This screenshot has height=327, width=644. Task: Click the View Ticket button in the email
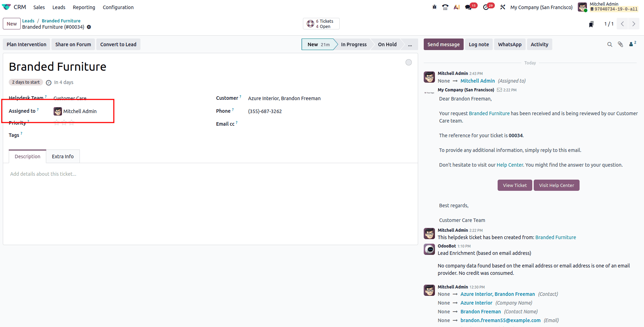[514, 185]
